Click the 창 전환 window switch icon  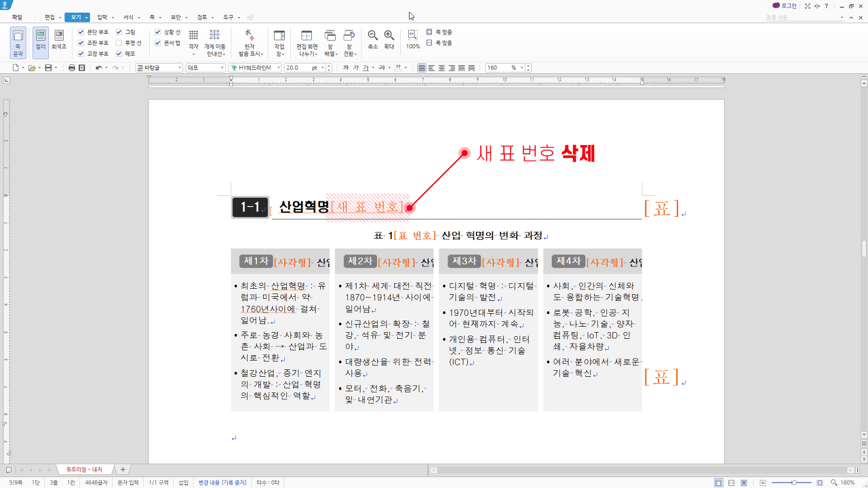349,42
